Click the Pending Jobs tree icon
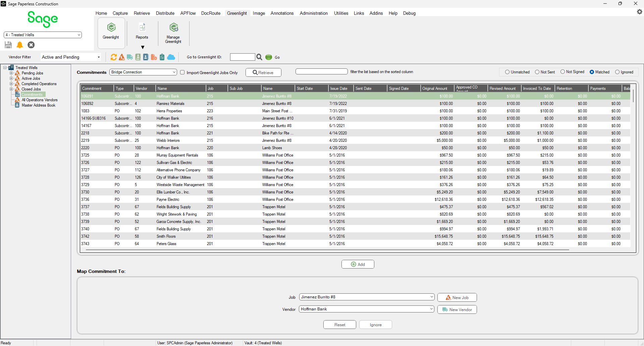644x346 pixels. click(x=17, y=73)
